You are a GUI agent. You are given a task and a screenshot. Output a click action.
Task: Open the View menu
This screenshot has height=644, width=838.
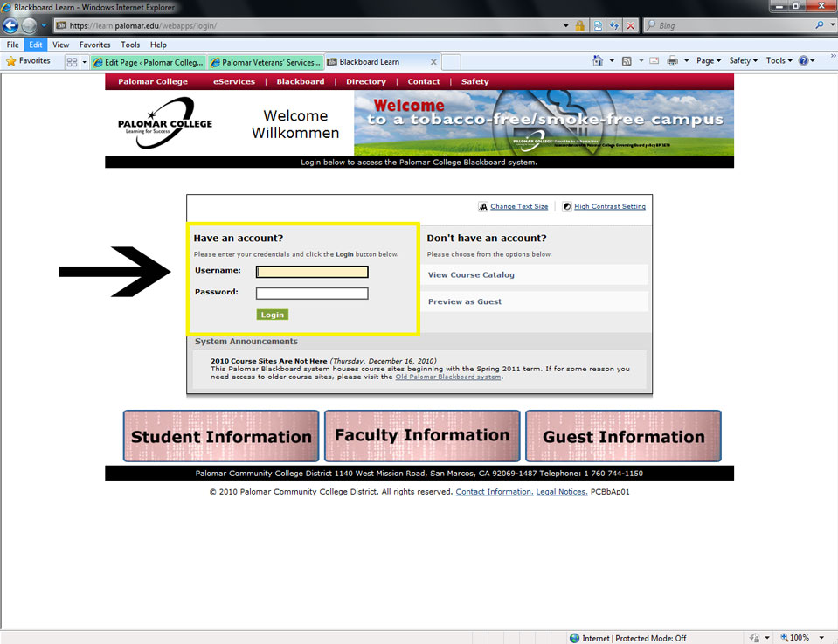pos(60,45)
